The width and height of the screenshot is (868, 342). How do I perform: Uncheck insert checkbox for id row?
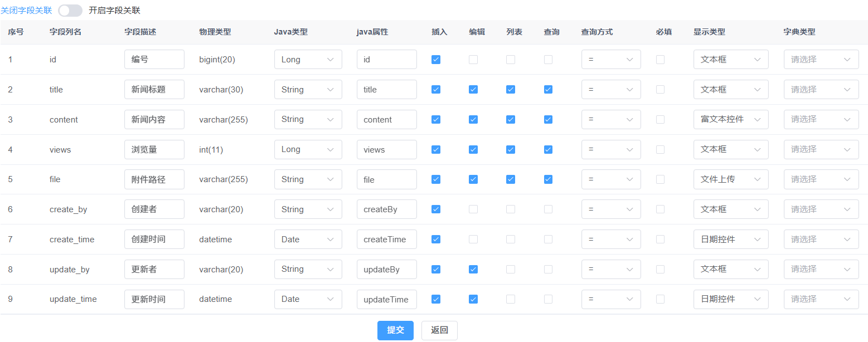click(x=436, y=60)
